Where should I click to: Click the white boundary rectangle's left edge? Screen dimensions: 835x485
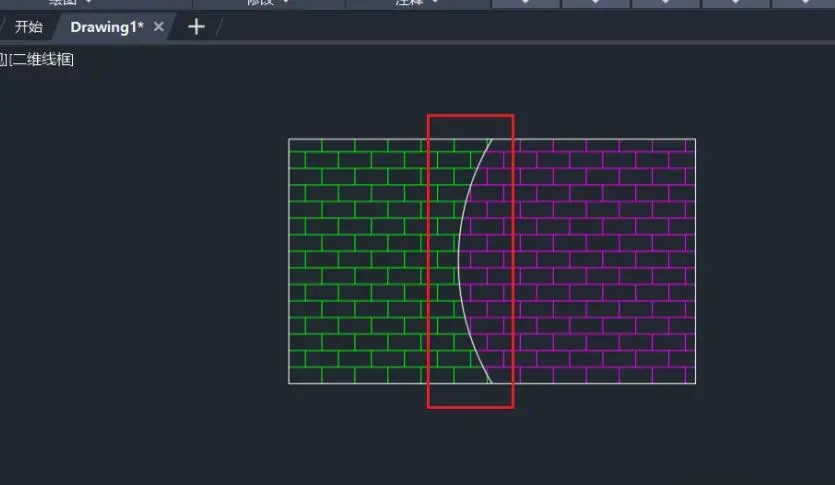tap(289, 261)
